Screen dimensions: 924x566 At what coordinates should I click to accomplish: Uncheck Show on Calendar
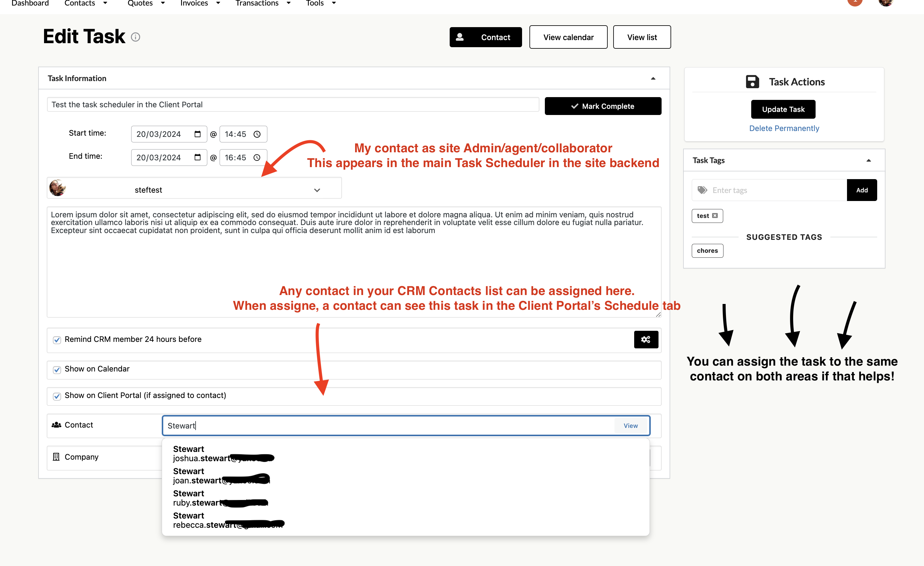tap(57, 370)
